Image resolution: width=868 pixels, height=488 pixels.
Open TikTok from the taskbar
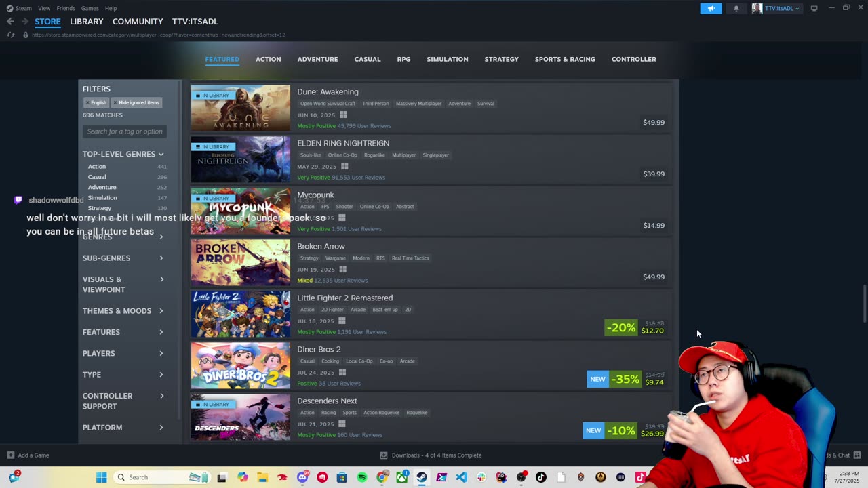541,477
